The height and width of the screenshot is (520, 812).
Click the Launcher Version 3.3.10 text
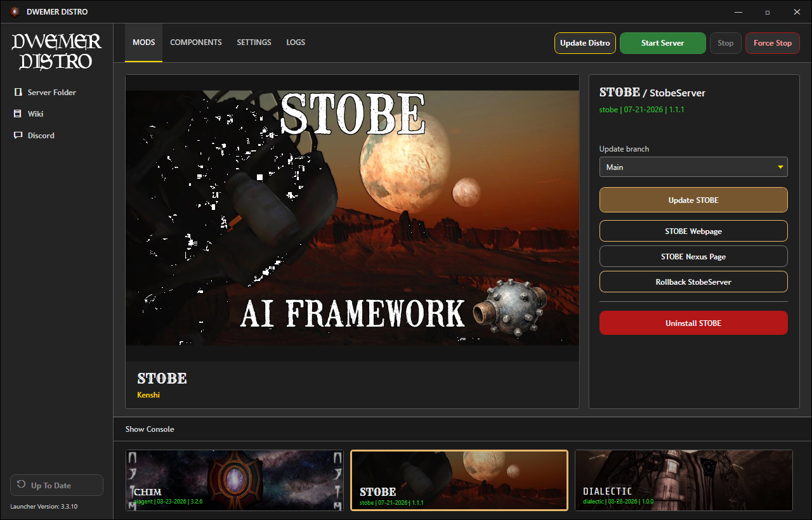click(44, 507)
